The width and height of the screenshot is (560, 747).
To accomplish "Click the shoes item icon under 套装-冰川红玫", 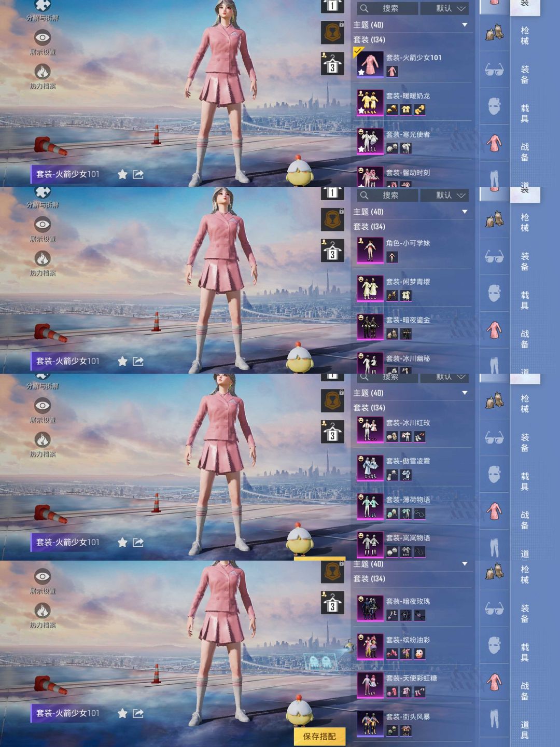I will (x=419, y=437).
